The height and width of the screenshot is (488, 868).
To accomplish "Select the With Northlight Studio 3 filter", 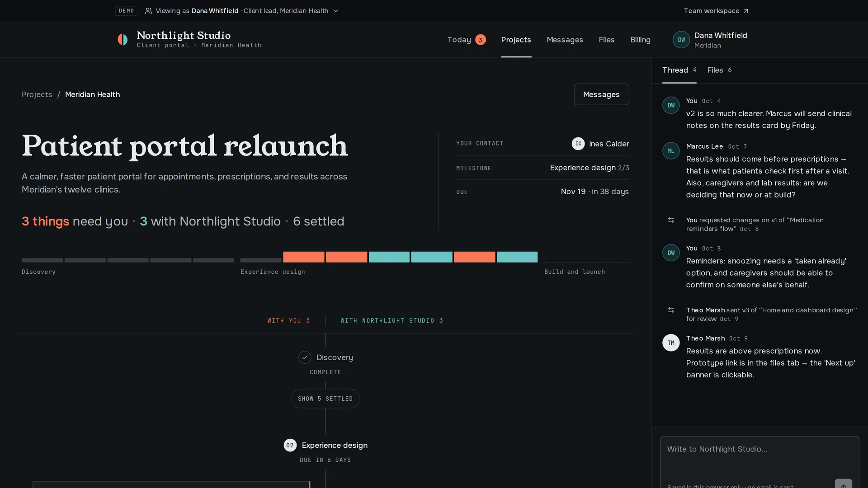I will (392, 320).
